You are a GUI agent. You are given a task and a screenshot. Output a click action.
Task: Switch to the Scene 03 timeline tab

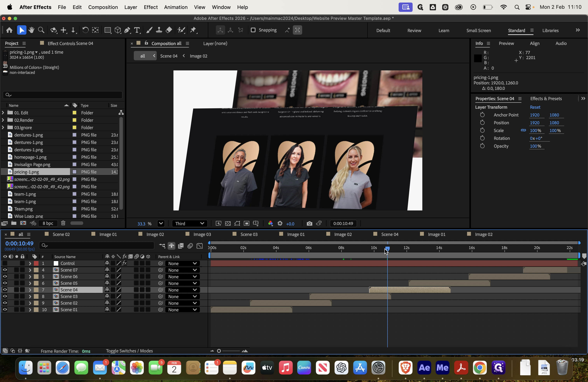249,234
